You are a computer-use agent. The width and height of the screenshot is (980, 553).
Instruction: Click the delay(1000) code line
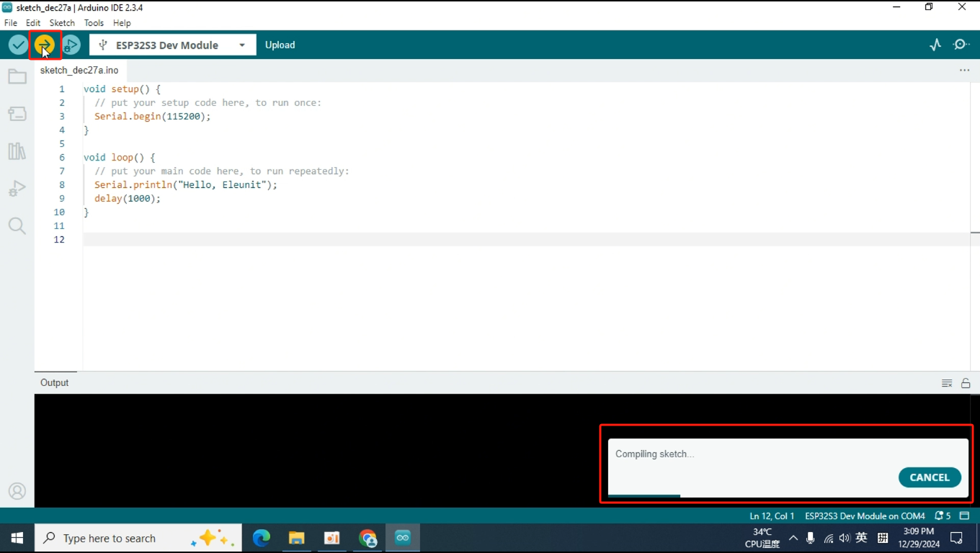128,198
